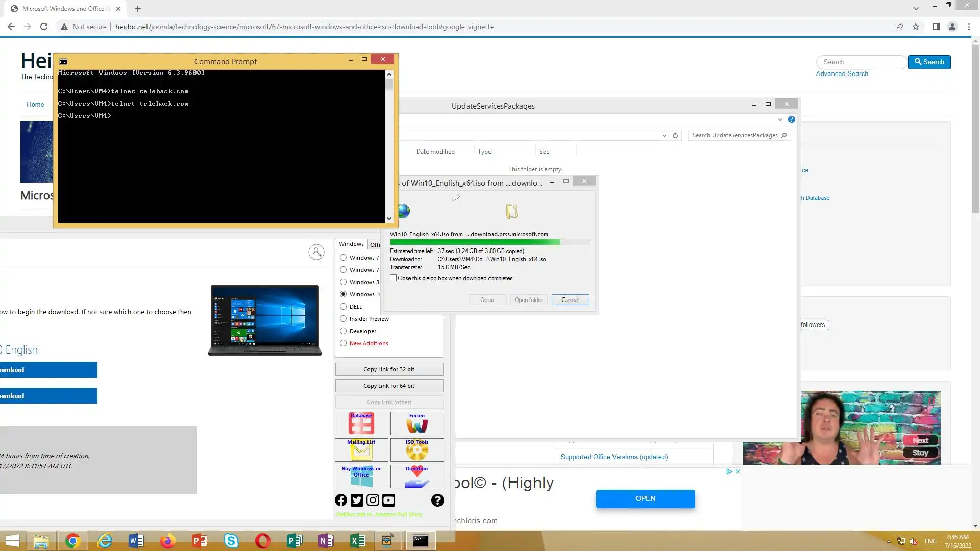
Task: Click the YouTube social icon
Action: coord(388,500)
